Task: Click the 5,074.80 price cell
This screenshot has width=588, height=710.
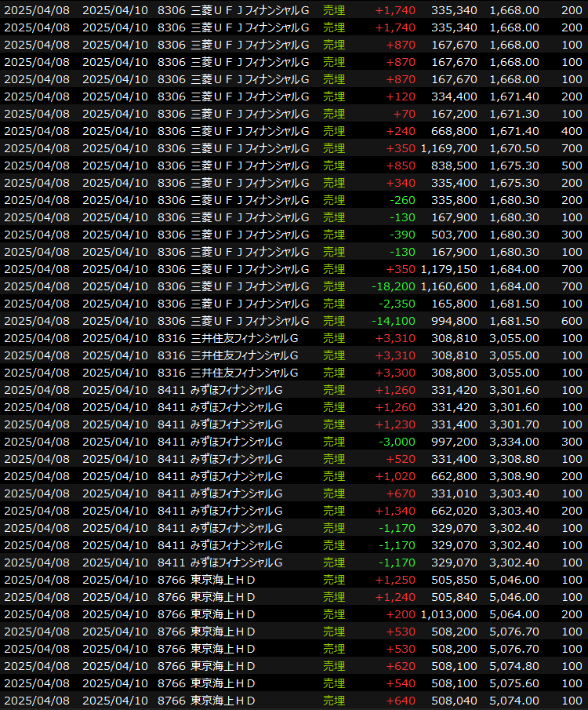Action: click(x=514, y=666)
